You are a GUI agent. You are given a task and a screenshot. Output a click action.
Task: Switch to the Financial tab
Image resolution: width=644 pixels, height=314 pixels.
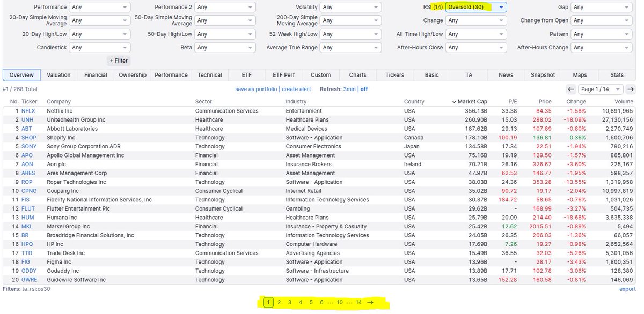[x=96, y=75]
